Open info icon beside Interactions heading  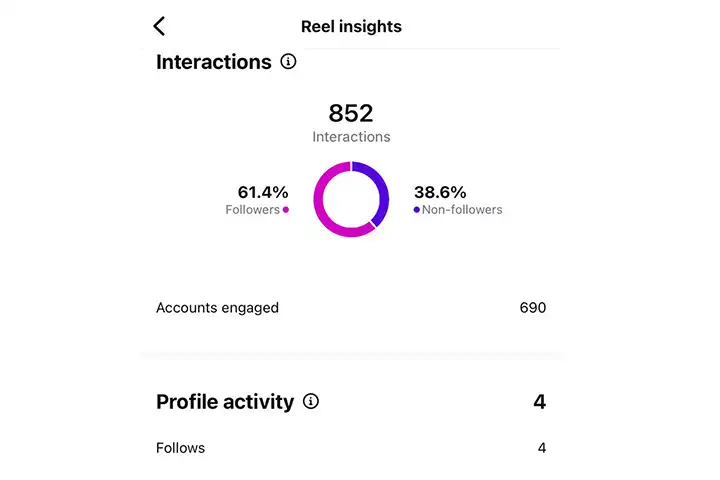288,62
